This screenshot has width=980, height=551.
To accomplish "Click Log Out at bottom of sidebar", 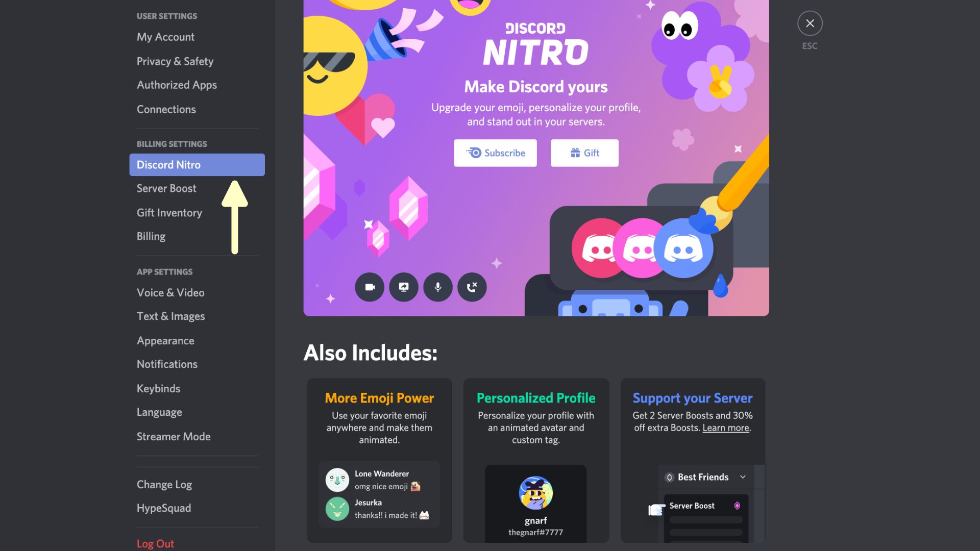I will [x=156, y=543].
